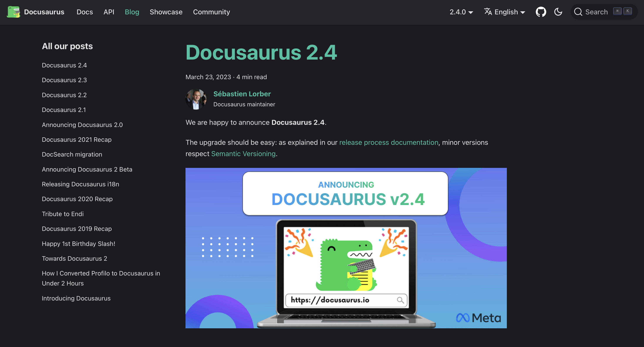Click the Docusaurus dinosaur logo icon
Screen dimensions: 644x347
point(13,12)
